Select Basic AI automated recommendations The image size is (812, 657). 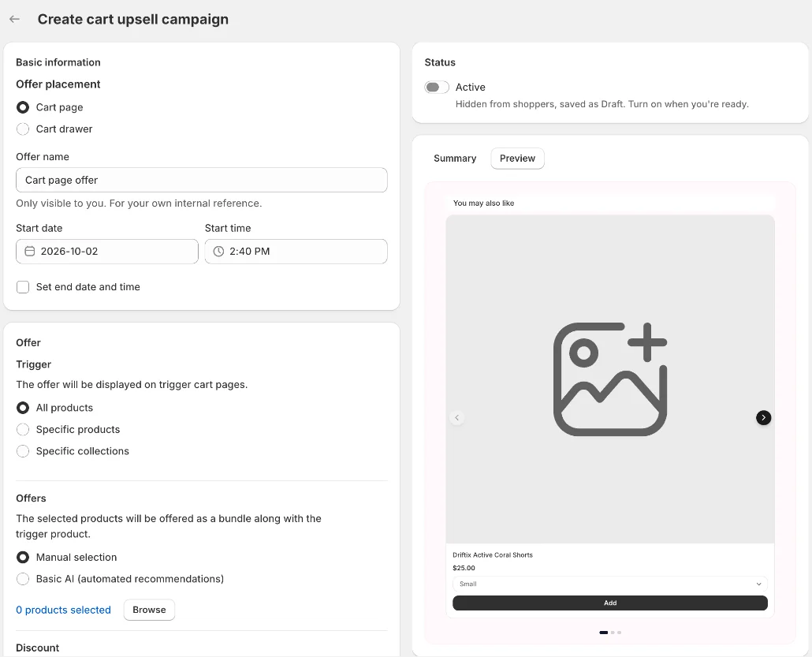(x=23, y=579)
